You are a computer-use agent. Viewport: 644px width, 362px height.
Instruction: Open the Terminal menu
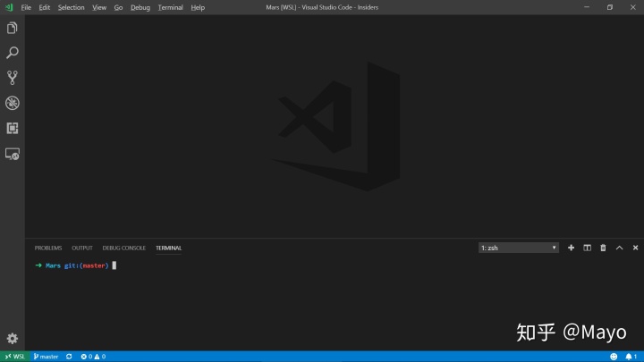(171, 7)
